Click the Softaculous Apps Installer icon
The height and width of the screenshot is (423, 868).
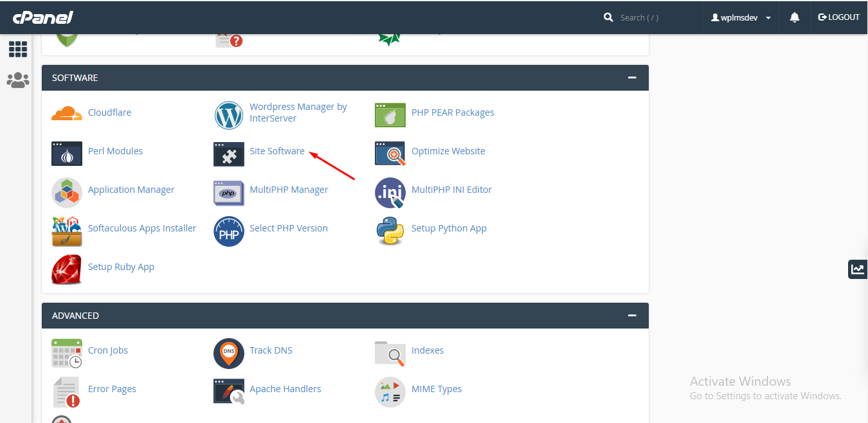[67, 231]
